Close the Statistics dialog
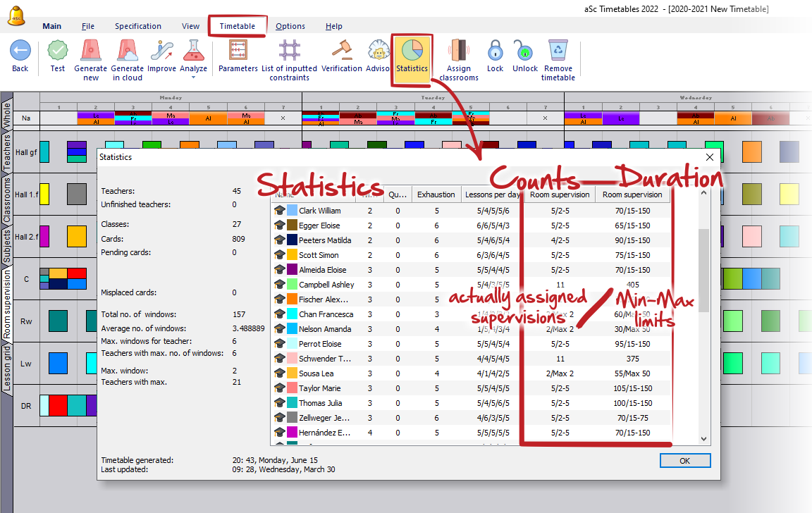The image size is (812, 513). tap(710, 157)
